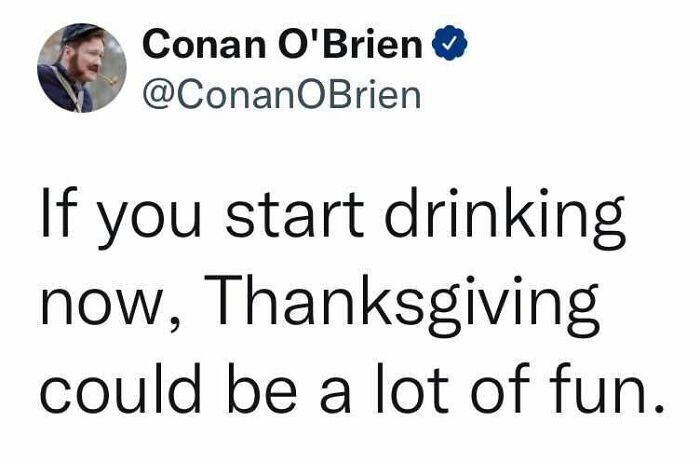This screenshot has height=463, width=700.
Task: Click the word "could" in the tweet
Action: point(119,388)
